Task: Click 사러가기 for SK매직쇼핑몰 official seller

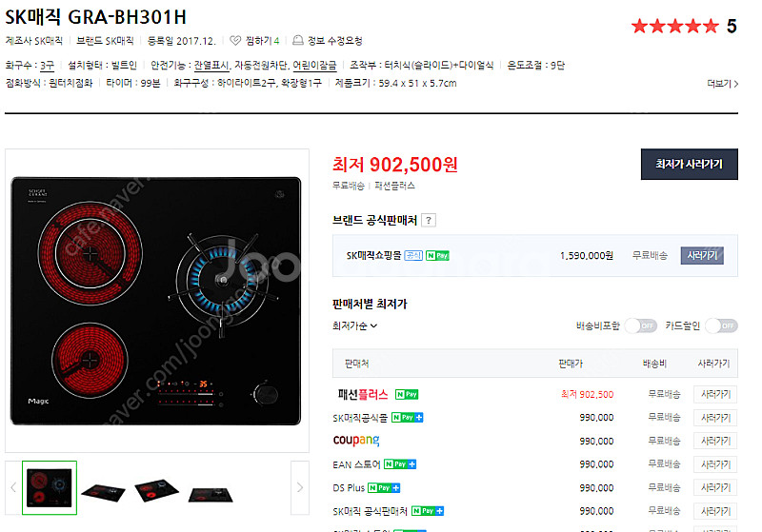Action: [702, 255]
